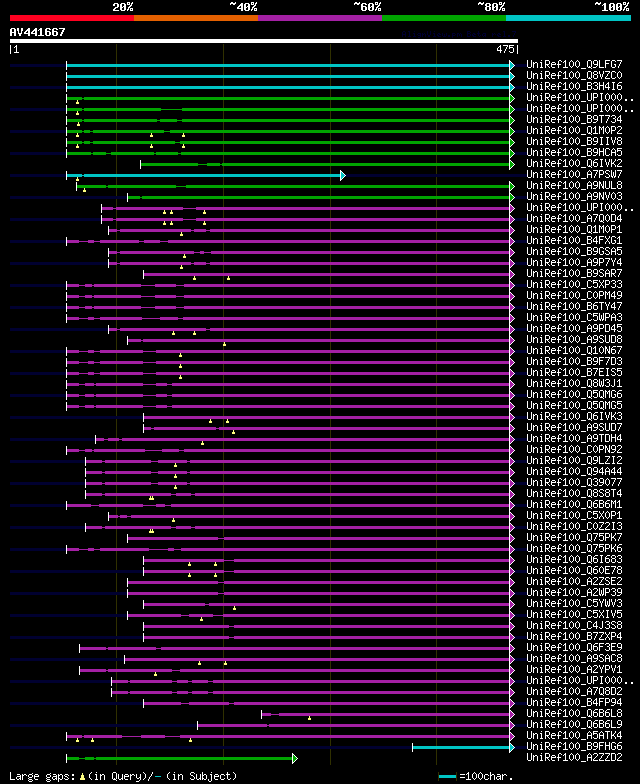Click UniRef100_Q6B6M1 entry

coord(574,504)
